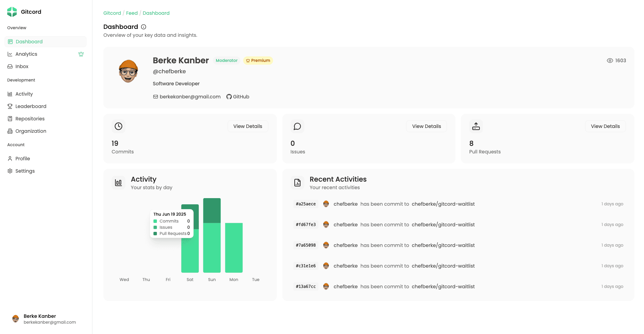Click commit hash #a25aece
Screen dimensions: 644x334
(306, 204)
